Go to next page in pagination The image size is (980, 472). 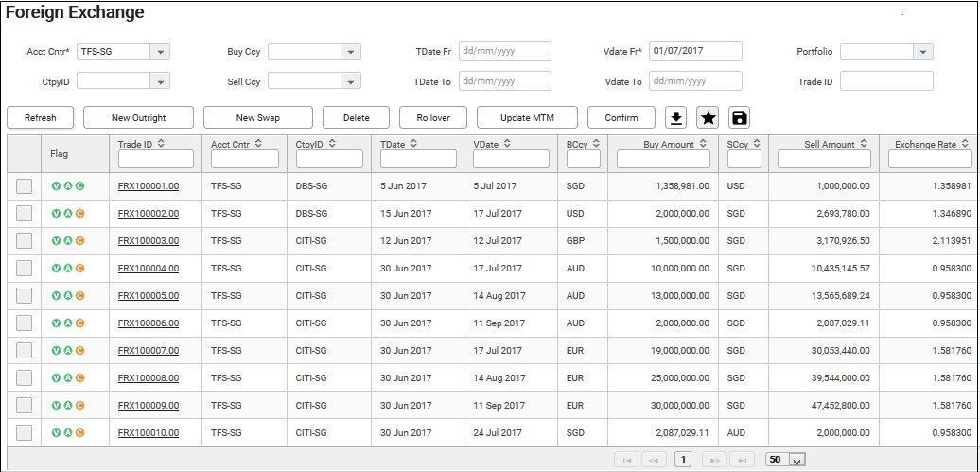pos(716,460)
